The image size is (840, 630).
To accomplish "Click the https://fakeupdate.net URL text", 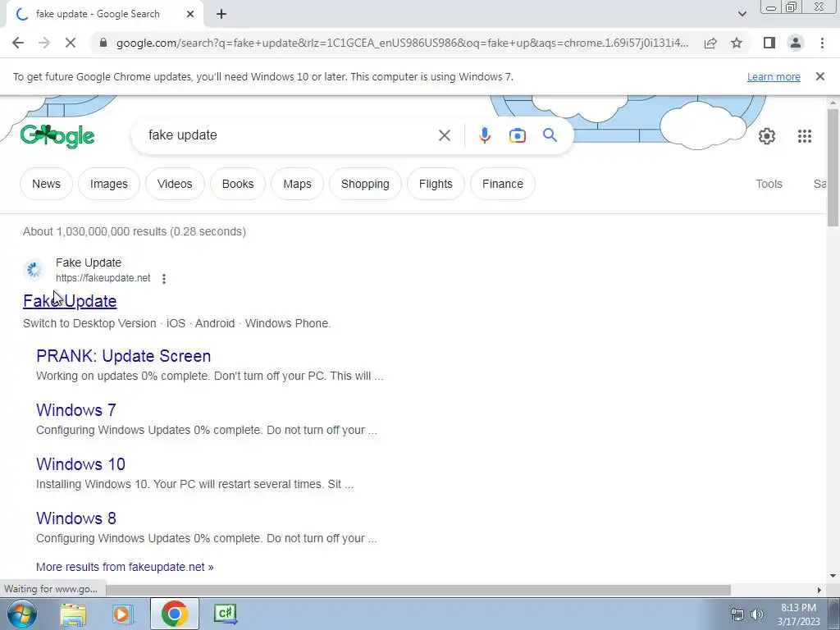I will point(103,278).
